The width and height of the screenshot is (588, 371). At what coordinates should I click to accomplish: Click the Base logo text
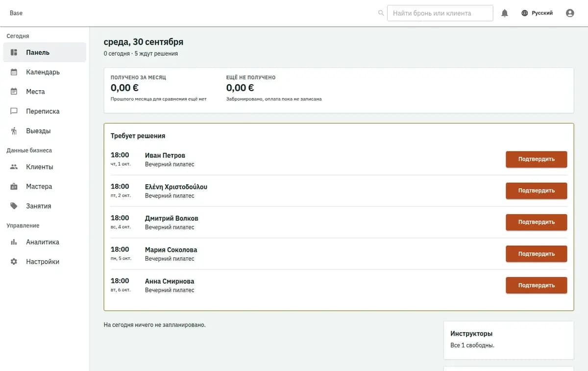[x=16, y=13]
